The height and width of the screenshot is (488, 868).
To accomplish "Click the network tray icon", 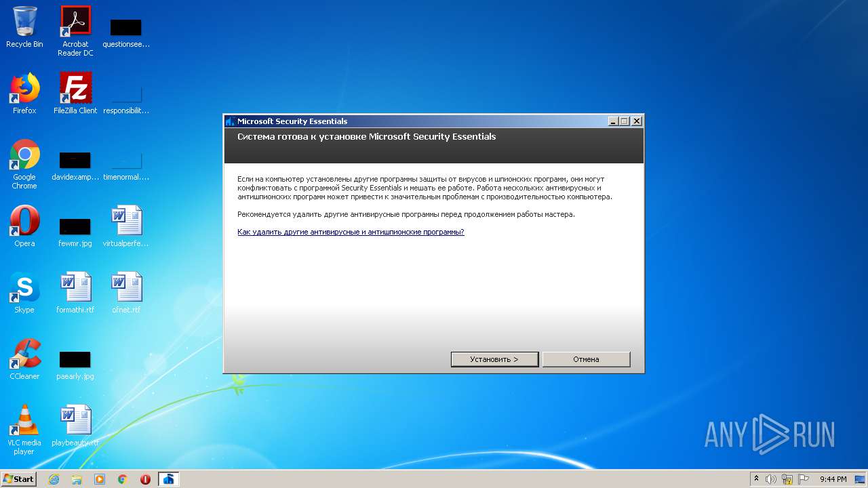I will click(x=787, y=479).
